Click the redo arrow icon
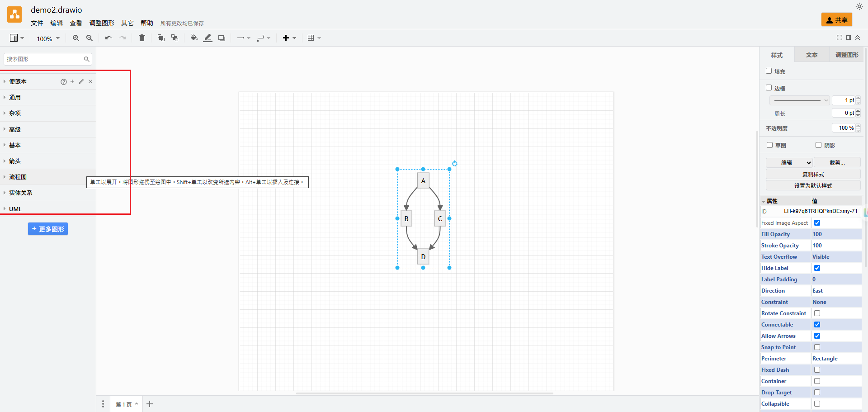The width and height of the screenshot is (868, 412). tap(123, 38)
